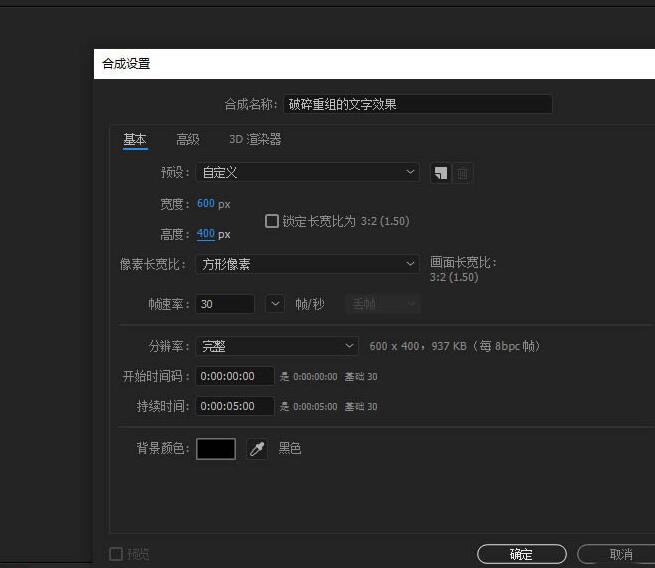
Task: Click the delete preset trash icon
Action: tap(462, 173)
